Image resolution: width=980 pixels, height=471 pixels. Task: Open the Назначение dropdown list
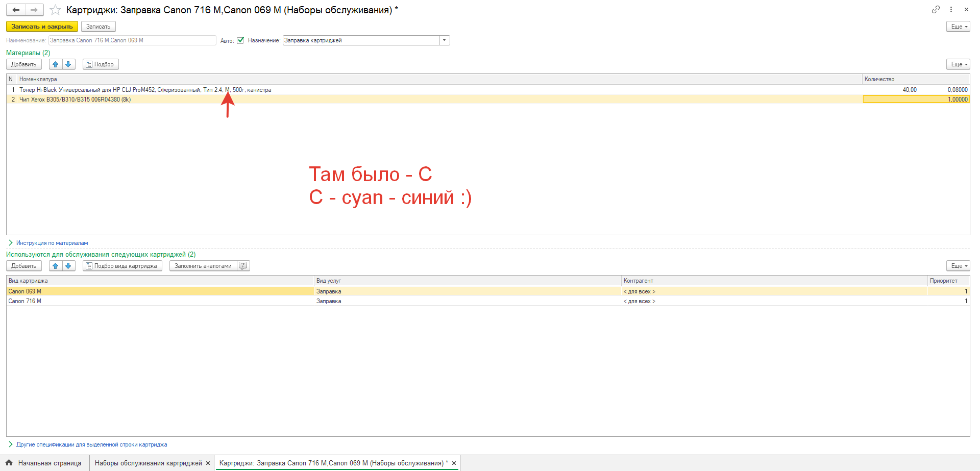coord(444,40)
